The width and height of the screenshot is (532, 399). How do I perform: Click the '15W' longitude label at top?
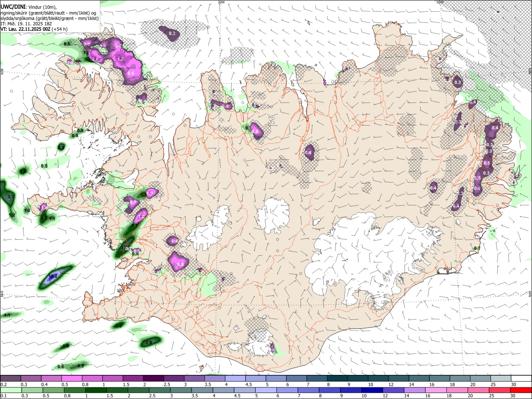pos(440,2)
